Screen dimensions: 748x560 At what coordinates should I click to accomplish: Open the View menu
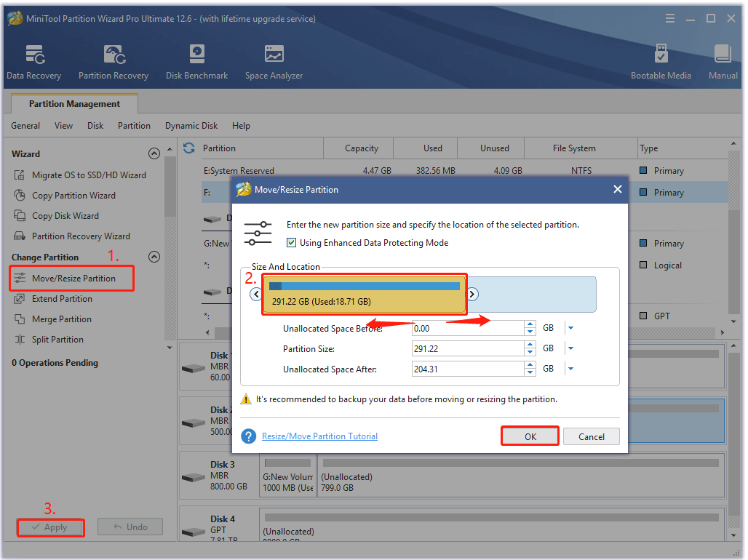click(63, 126)
